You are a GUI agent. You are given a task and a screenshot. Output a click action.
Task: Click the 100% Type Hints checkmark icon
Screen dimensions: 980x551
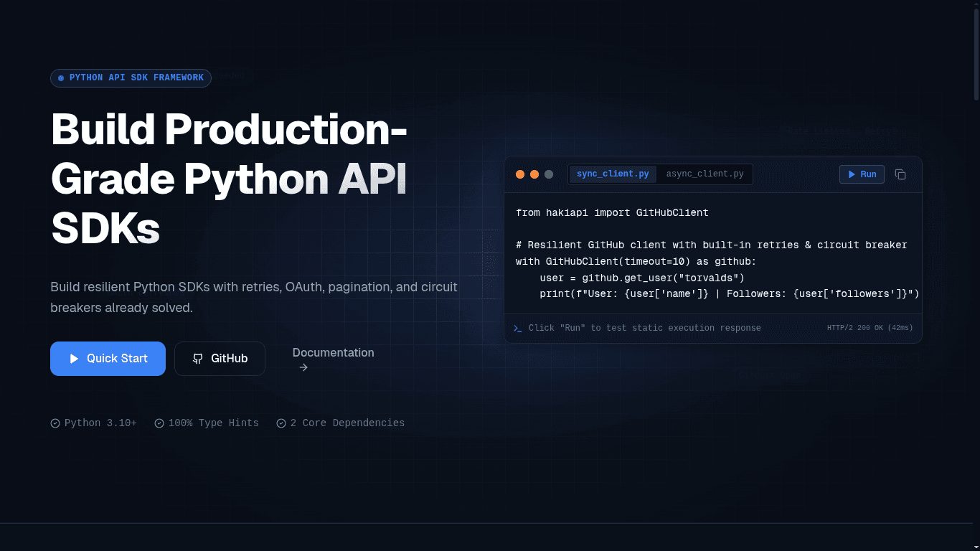click(159, 423)
